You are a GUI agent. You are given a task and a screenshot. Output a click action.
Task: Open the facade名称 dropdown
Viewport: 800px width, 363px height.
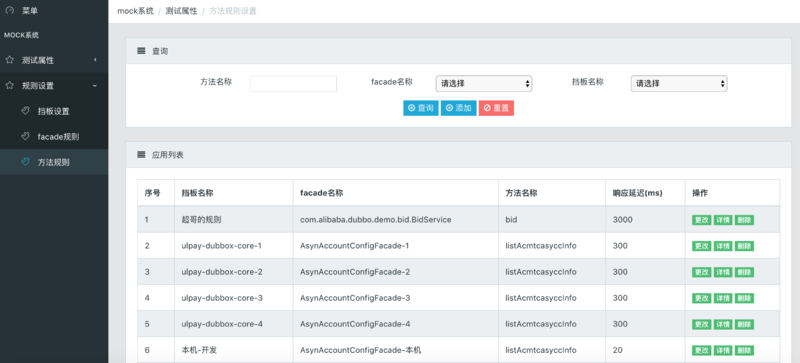pos(484,84)
